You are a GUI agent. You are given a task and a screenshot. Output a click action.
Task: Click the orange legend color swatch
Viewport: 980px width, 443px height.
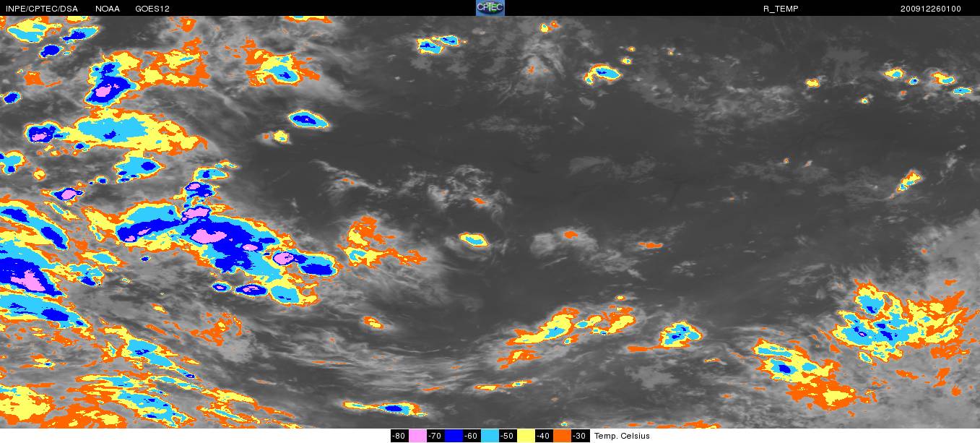pyautogui.click(x=562, y=436)
